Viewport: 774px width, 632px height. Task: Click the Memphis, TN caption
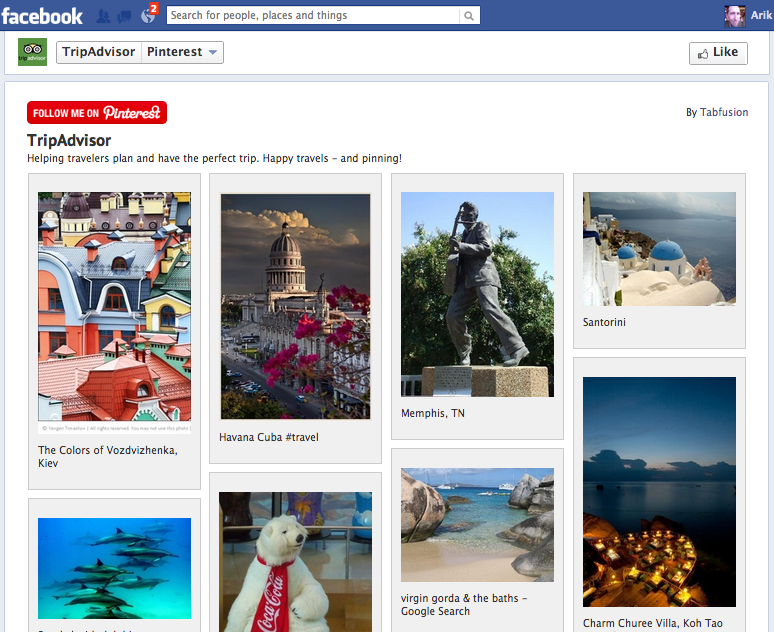(432, 413)
